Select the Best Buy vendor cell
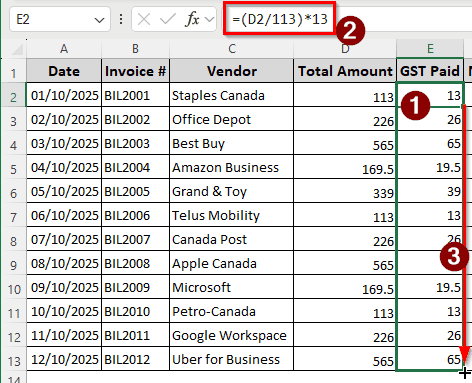The image size is (472, 383). (x=232, y=143)
